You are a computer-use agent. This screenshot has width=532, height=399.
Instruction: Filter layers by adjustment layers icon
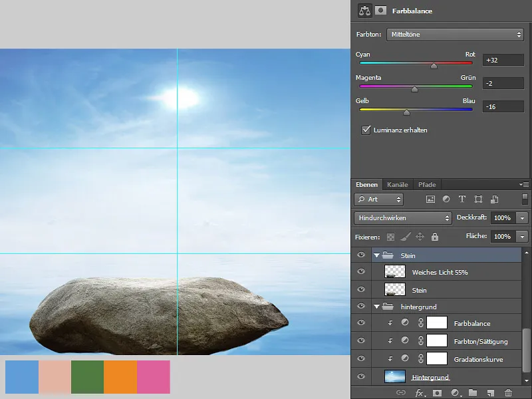coord(446,199)
